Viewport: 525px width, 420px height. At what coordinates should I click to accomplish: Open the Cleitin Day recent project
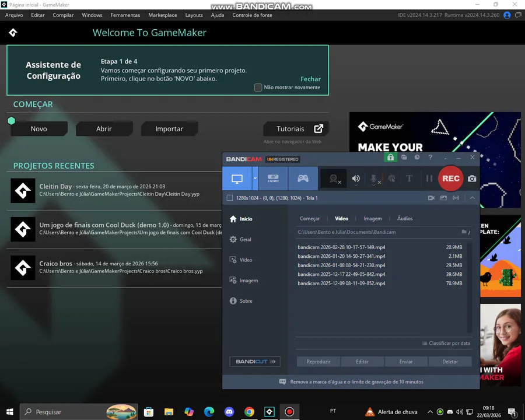[x=114, y=191]
